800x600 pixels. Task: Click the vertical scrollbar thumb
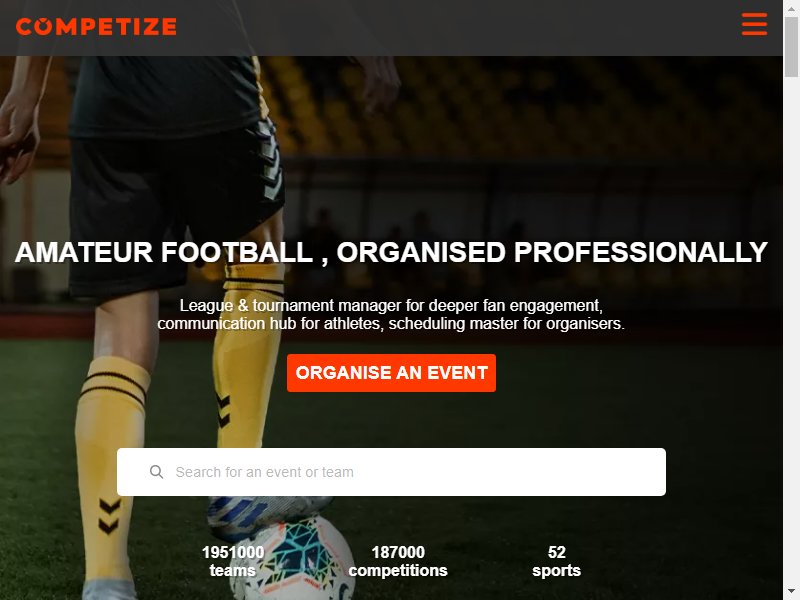[x=791, y=47]
